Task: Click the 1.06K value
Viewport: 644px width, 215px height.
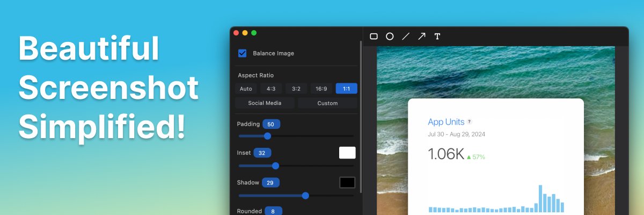Action: click(x=445, y=155)
